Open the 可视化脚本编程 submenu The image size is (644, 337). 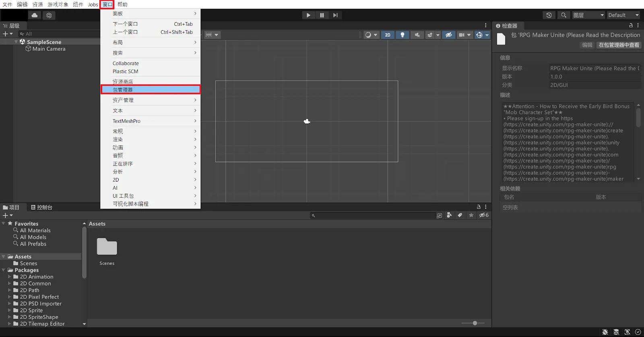click(151, 204)
